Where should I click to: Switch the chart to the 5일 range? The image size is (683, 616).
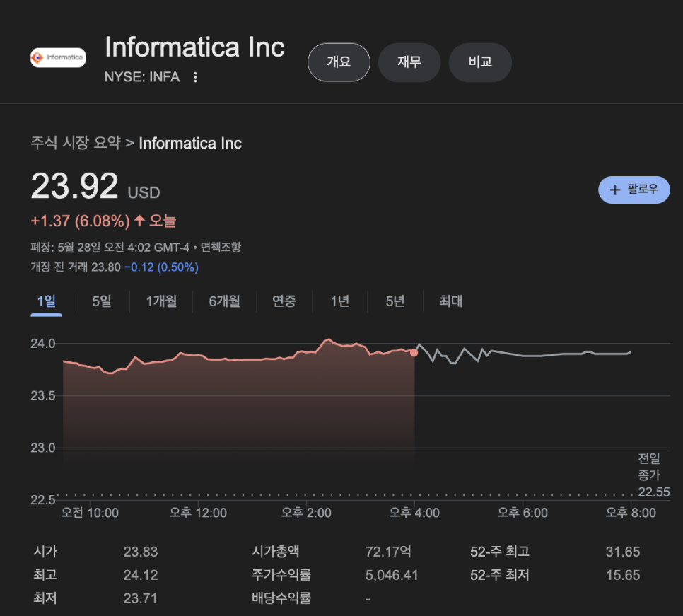tap(102, 301)
